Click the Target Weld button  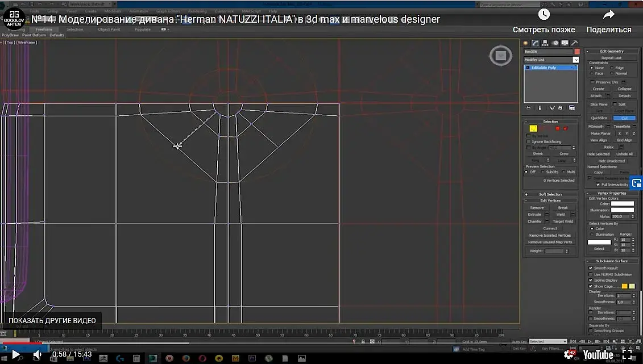(563, 221)
